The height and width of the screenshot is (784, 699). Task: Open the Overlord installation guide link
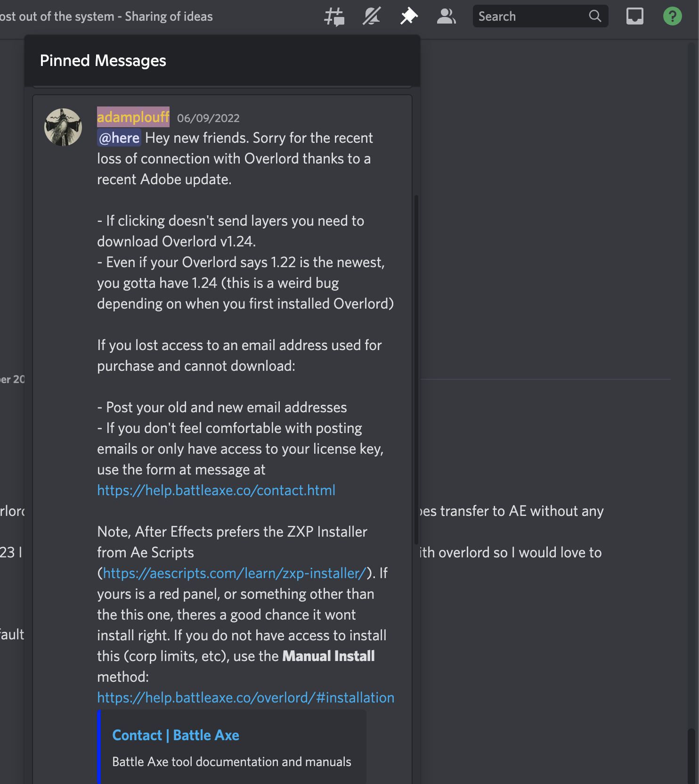[x=245, y=697]
